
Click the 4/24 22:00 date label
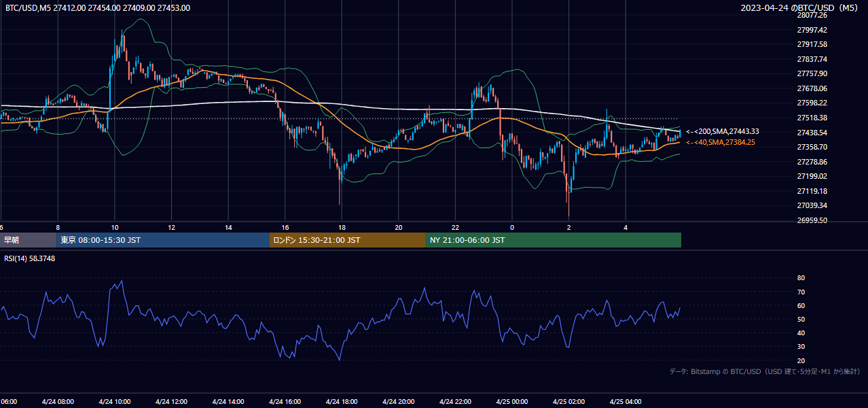[456, 402]
